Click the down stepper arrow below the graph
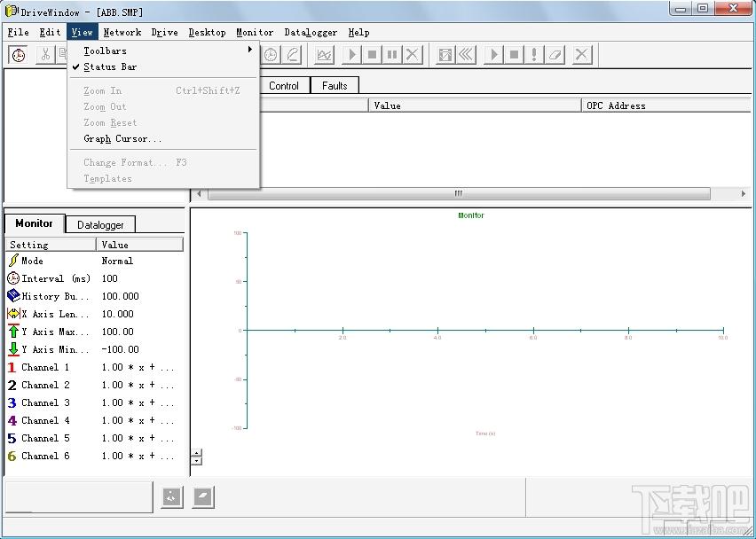Viewport: 756px width, 539px height. point(196,460)
